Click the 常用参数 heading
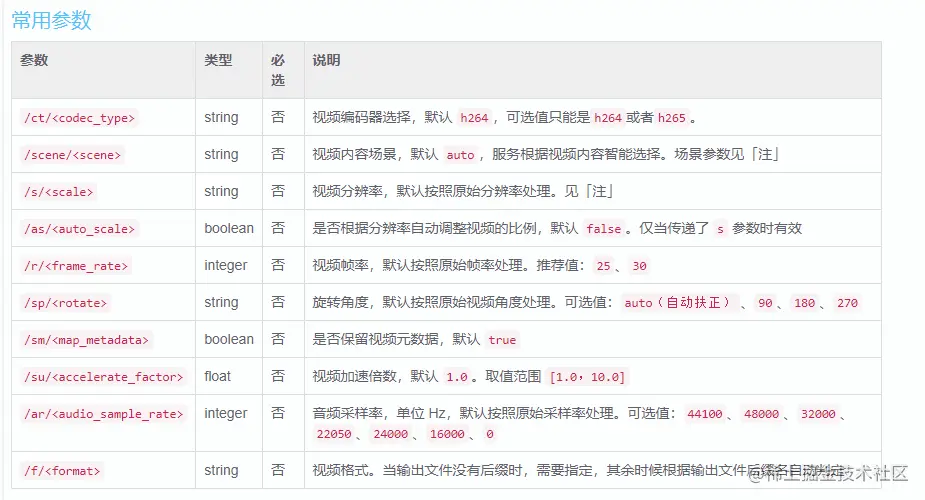 coord(51,20)
